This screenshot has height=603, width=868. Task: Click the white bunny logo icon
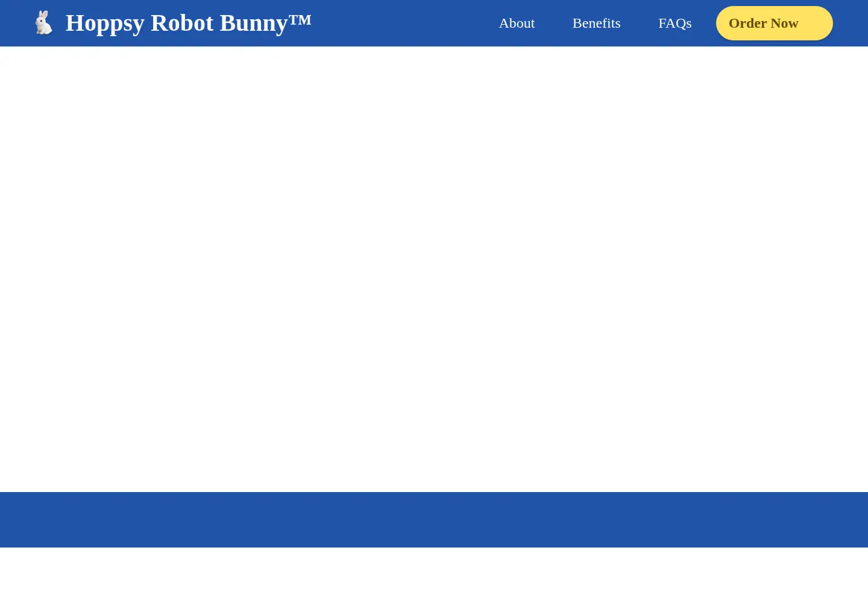[43, 23]
